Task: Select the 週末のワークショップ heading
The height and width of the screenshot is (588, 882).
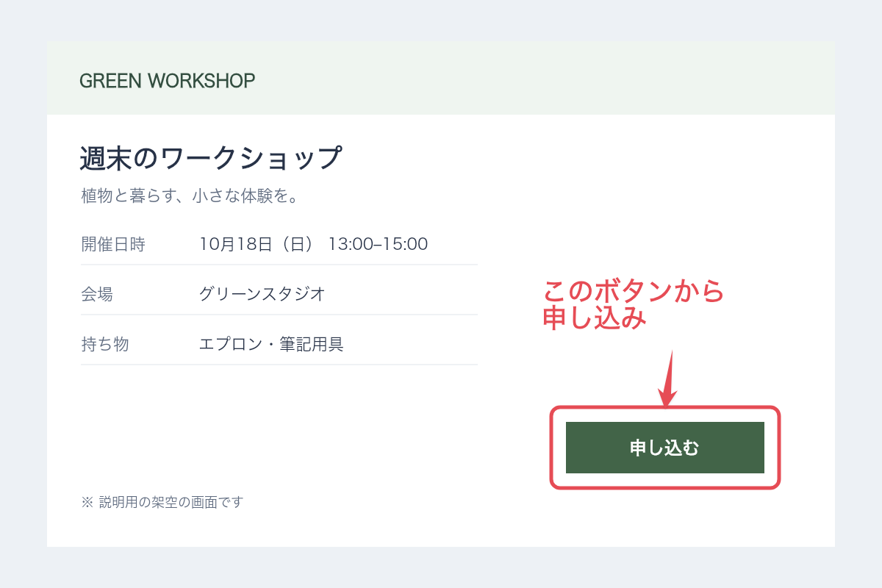Action: pyautogui.click(x=211, y=158)
